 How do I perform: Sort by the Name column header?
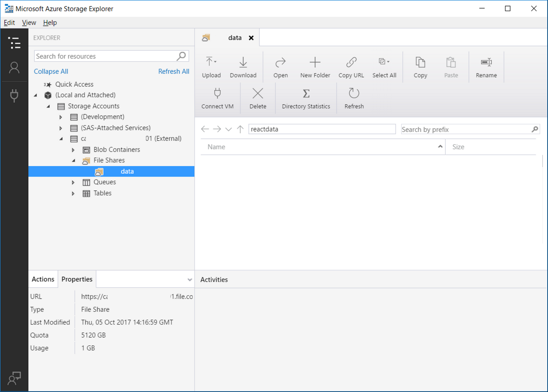tap(323, 147)
